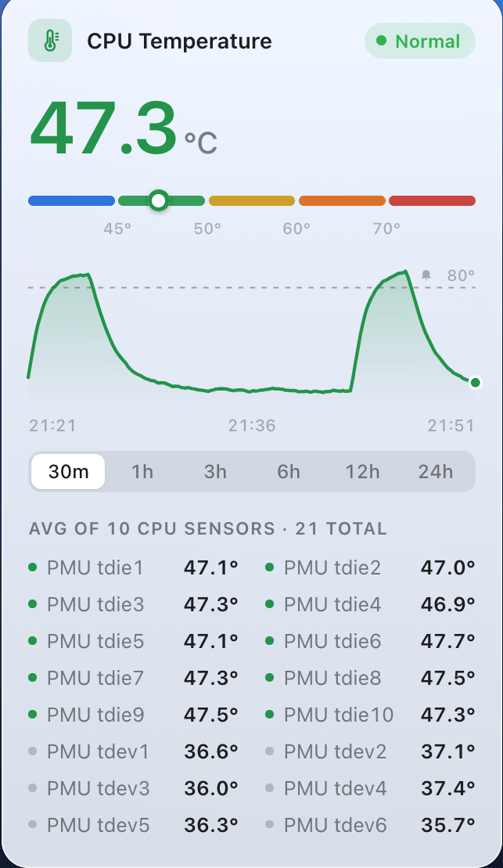This screenshot has height=868, width=503.
Task: Click the bell alert icon near 80°
Action: [426, 276]
